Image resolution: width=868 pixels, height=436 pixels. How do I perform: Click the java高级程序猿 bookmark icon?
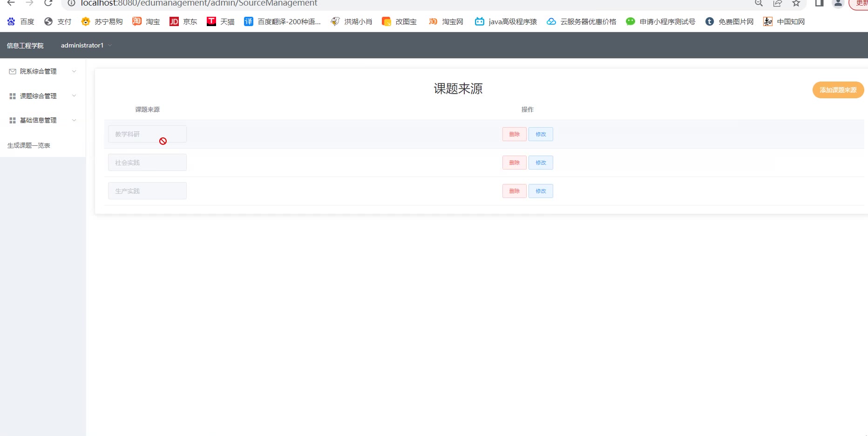480,21
